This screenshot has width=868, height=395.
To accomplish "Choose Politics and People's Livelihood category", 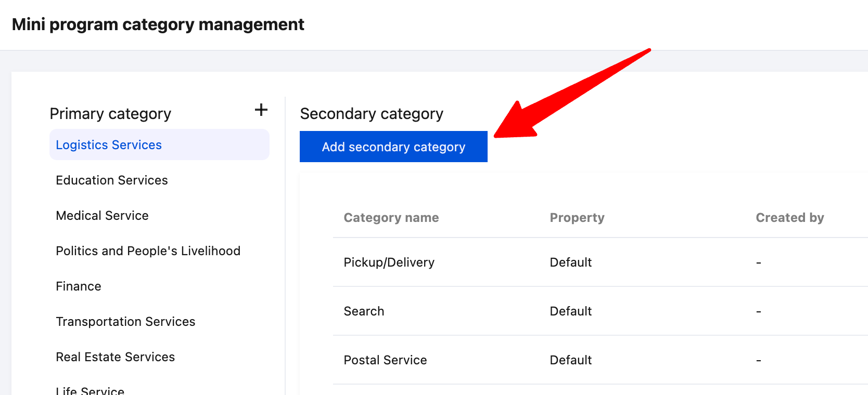I will [x=148, y=251].
